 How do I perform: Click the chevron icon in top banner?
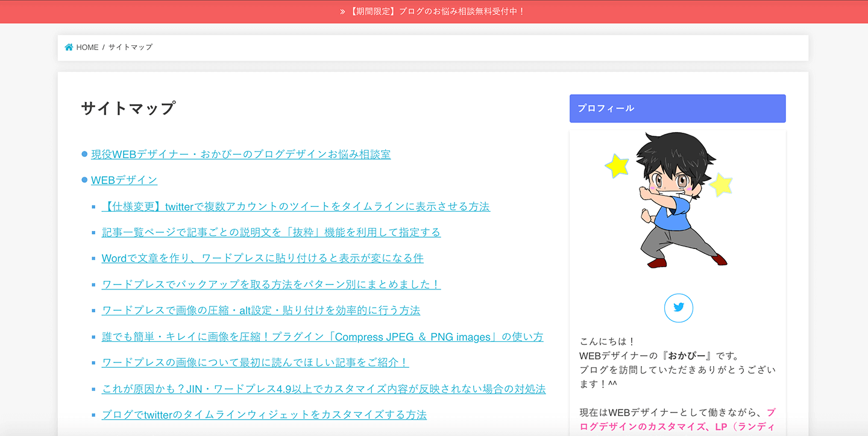click(342, 11)
